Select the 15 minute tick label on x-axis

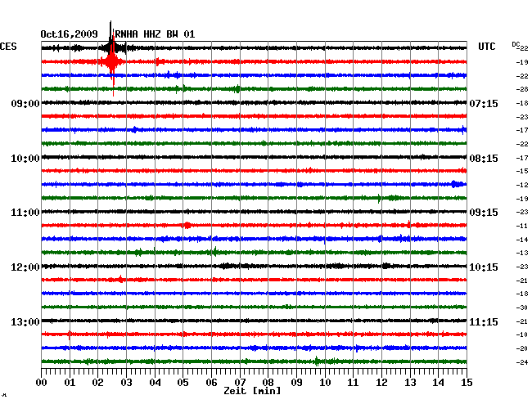click(x=466, y=382)
